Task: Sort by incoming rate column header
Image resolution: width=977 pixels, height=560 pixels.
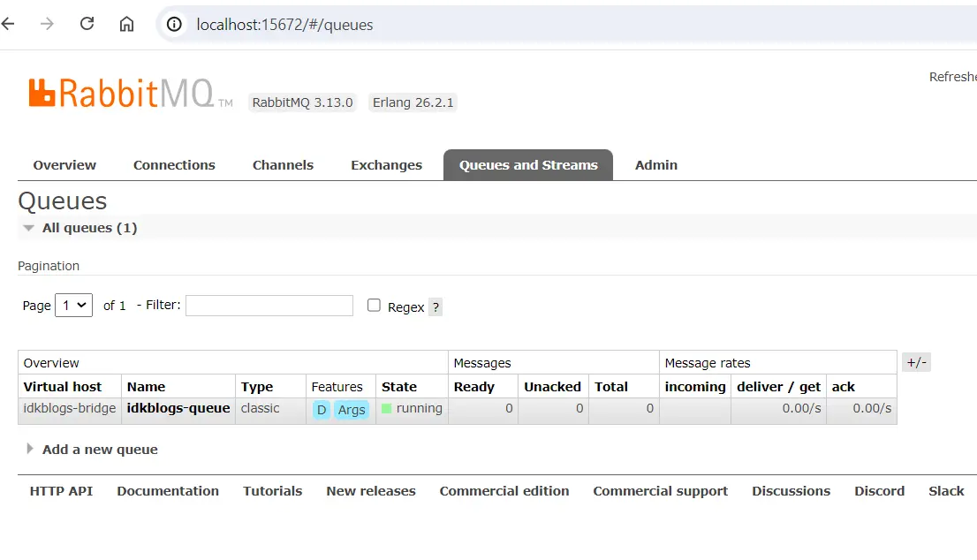Action: (694, 387)
